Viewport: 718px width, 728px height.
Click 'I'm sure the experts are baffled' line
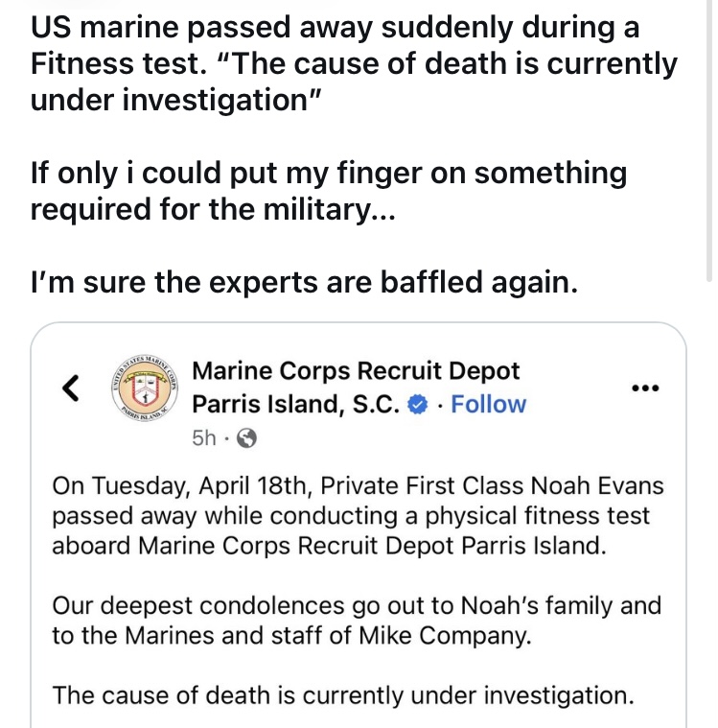305,282
